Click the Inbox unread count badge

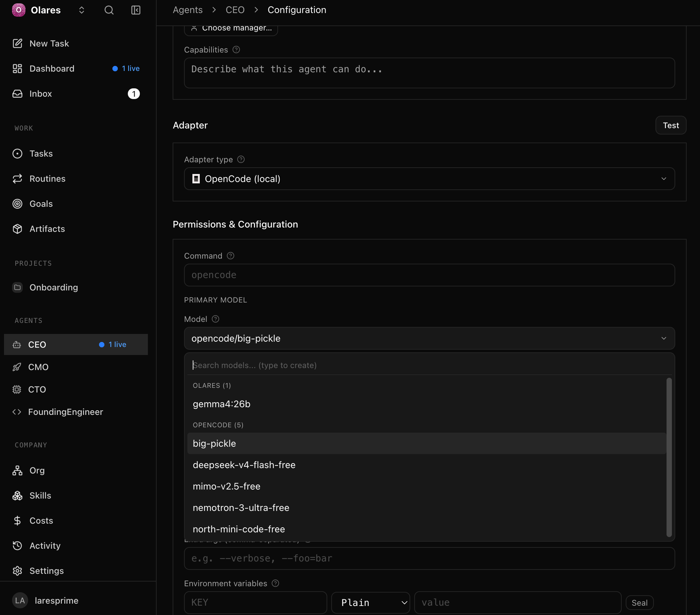(x=134, y=94)
